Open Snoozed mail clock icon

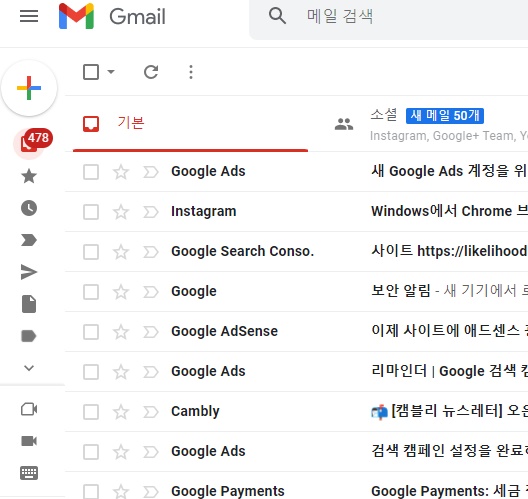pyautogui.click(x=29, y=208)
